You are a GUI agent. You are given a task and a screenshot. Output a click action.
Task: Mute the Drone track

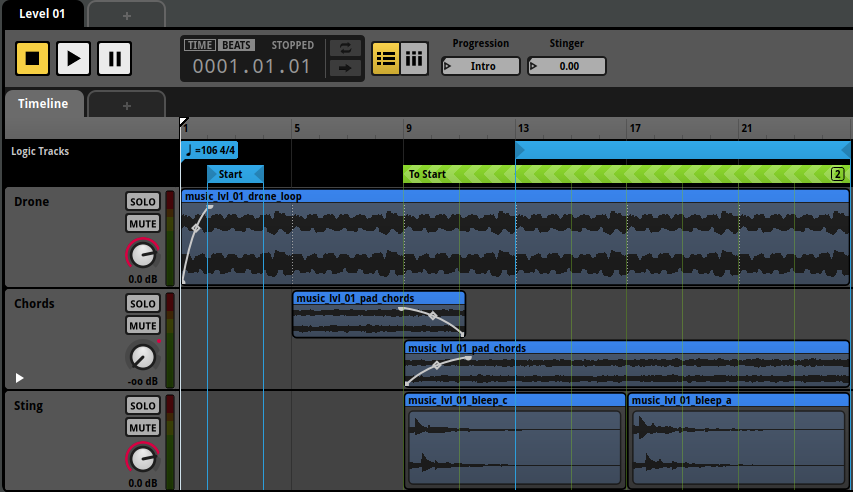[143, 224]
